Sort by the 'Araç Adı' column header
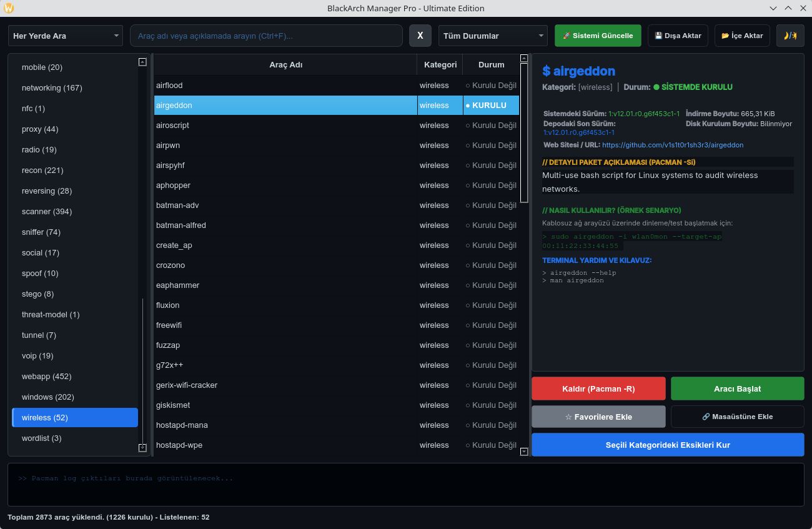 click(285, 64)
